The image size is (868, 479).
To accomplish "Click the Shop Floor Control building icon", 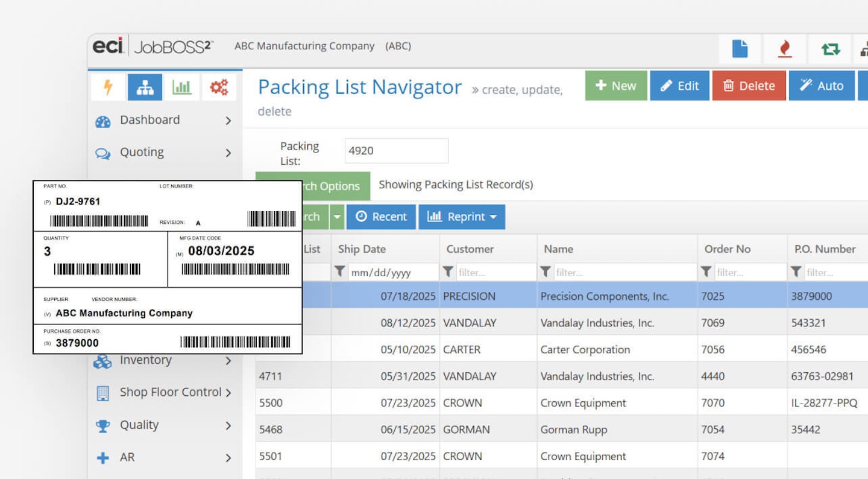I will click(103, 393).
